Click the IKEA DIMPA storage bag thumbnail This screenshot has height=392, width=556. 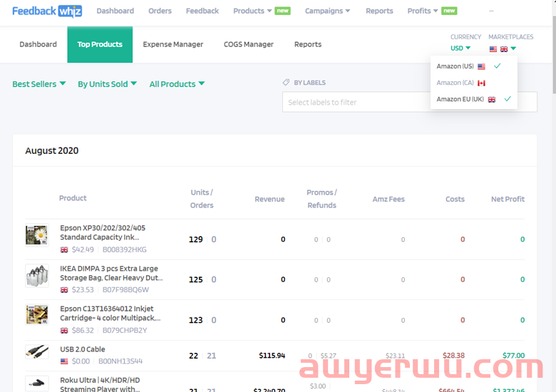pos(37,276)
